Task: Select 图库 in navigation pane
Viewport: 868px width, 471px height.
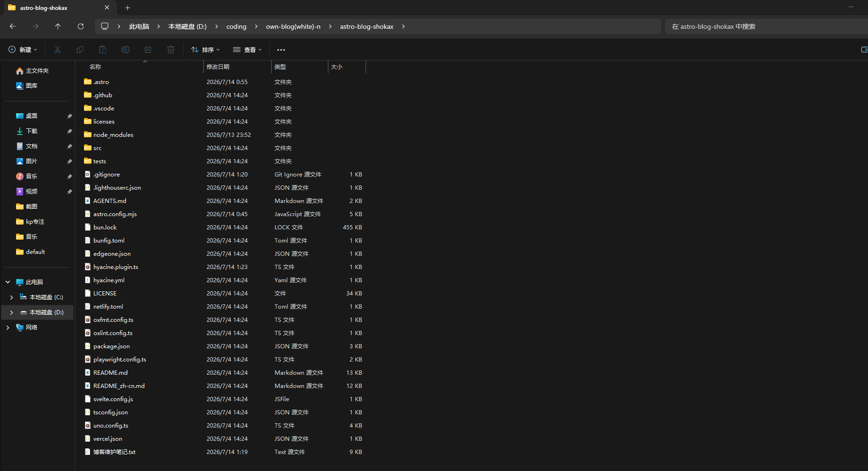Action: [27, 86]
